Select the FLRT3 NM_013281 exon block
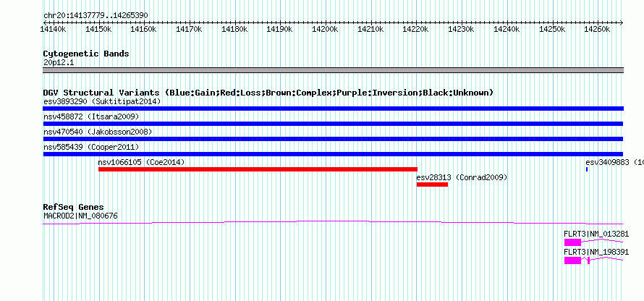The width and height of the screenshot is (644, 301). point(572,242)
